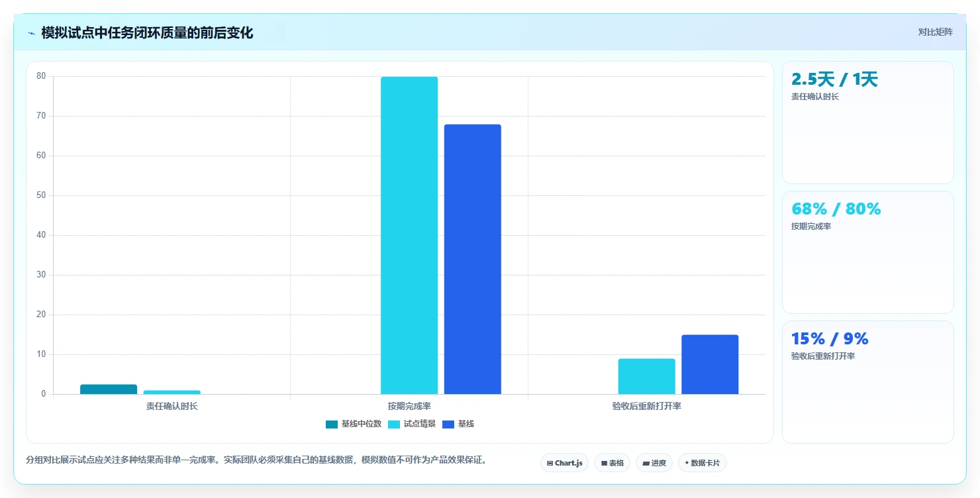Open the 15% / 9% data card

point(868,382)
